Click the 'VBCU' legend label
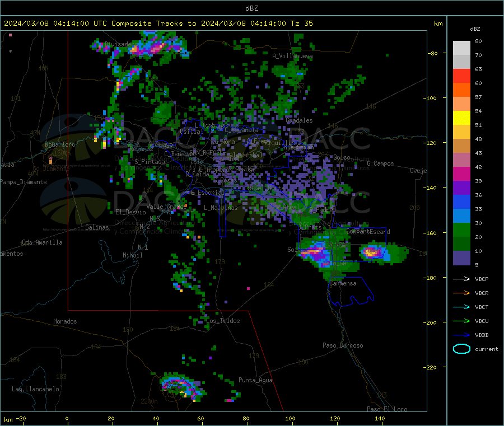The height and width of the screenshot is (426, 504). coord(482,321)
